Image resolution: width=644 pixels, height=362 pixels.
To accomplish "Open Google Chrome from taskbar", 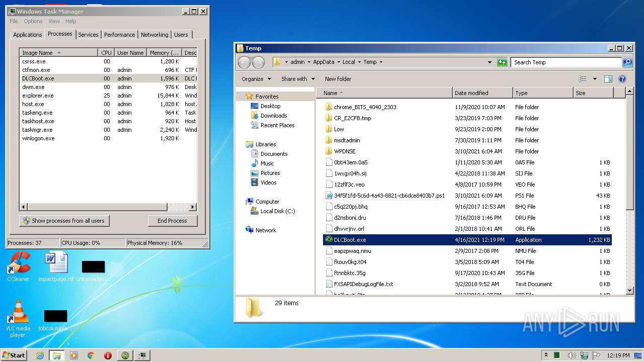I will point(91,355).
